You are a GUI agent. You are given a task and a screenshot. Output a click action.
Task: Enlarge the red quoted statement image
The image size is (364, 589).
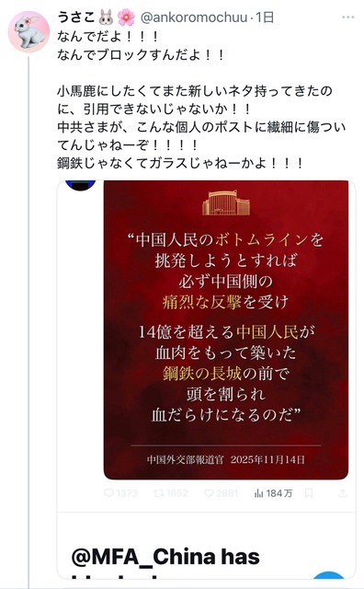coord(226,329)
